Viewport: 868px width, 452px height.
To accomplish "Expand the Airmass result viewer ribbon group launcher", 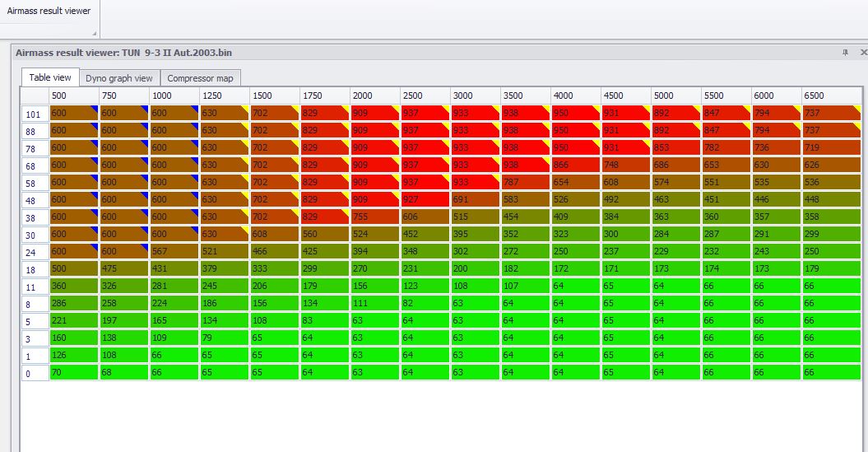I will tap(94, 33).
